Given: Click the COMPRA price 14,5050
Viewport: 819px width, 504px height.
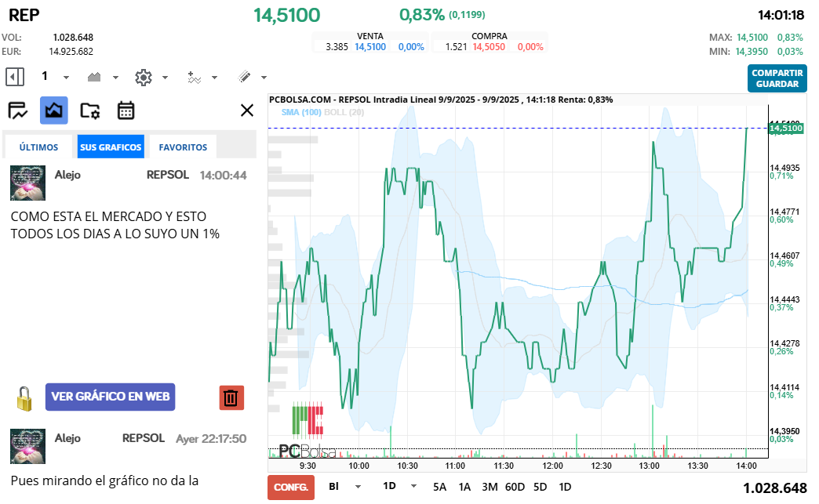Looking at the screenshot, I should point(489,47).
